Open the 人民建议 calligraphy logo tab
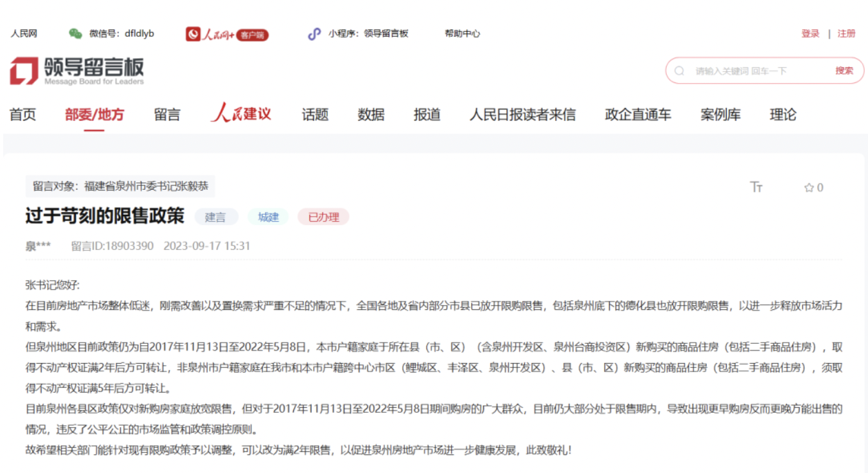Image resolution: width=868 pixels, height=473 pixels. (242, 114)
